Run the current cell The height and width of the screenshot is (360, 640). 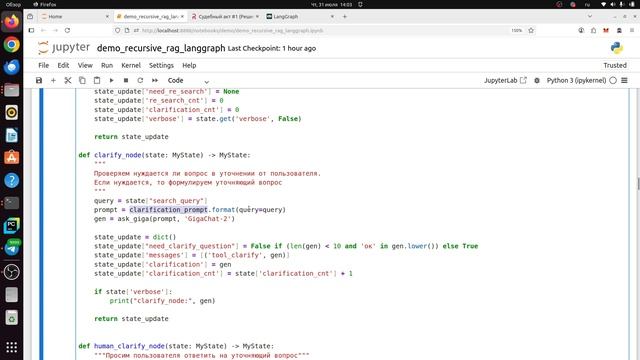(111, 80)
